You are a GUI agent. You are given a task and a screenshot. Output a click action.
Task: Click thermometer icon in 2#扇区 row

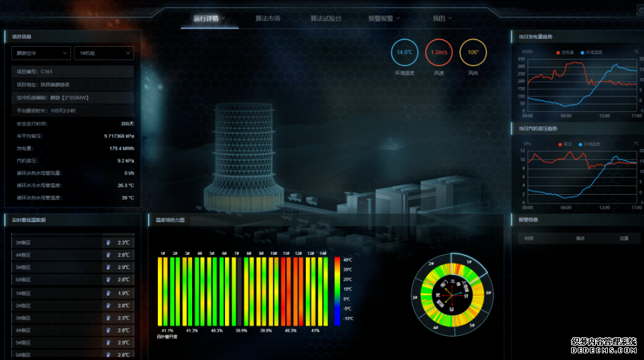108,306
